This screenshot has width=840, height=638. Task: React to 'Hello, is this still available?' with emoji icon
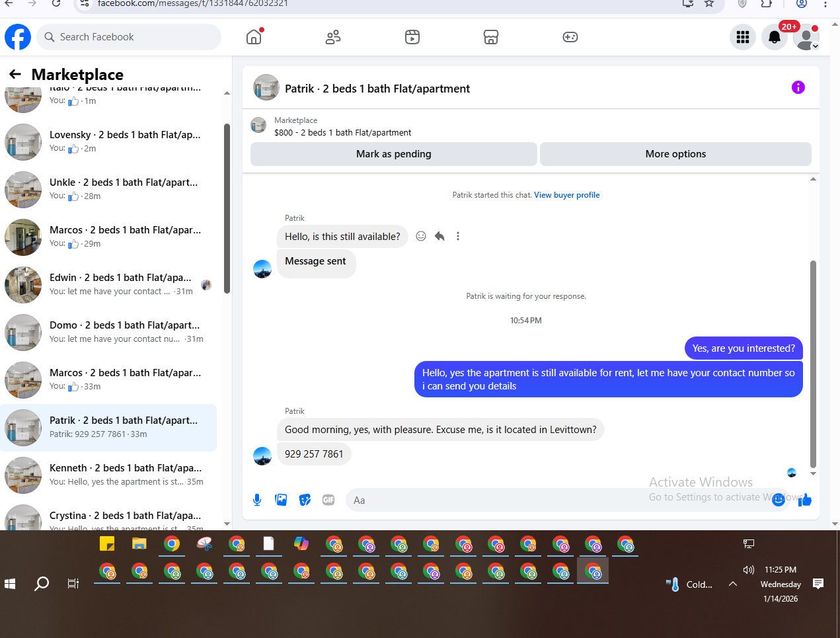pos(421,236)
